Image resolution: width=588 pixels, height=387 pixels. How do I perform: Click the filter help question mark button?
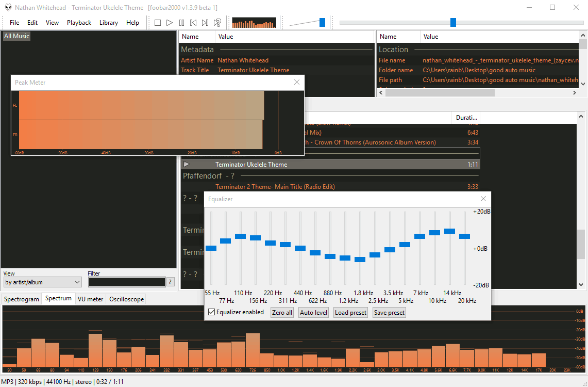[x=170, y=282]
